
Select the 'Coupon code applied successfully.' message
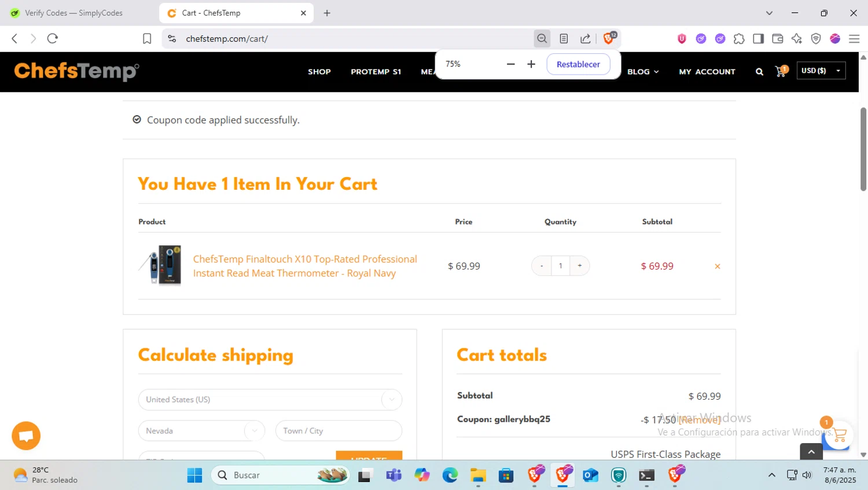(223, 120)
